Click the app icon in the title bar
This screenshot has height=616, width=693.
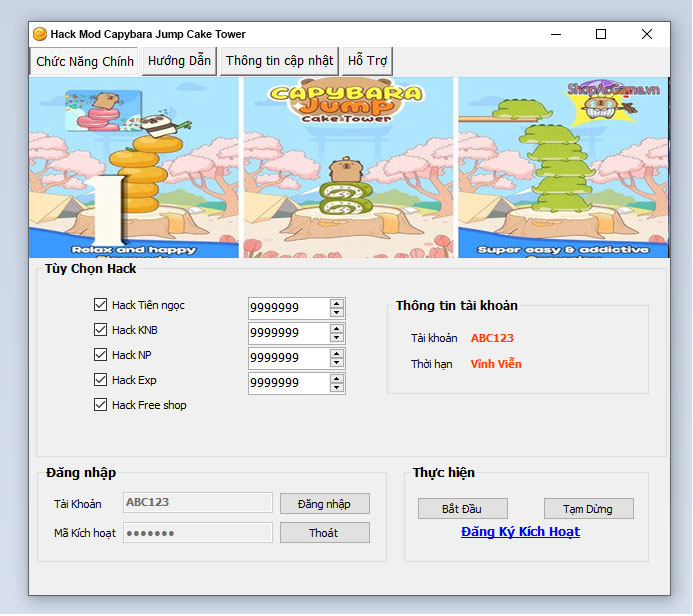(x=40, y=34)
